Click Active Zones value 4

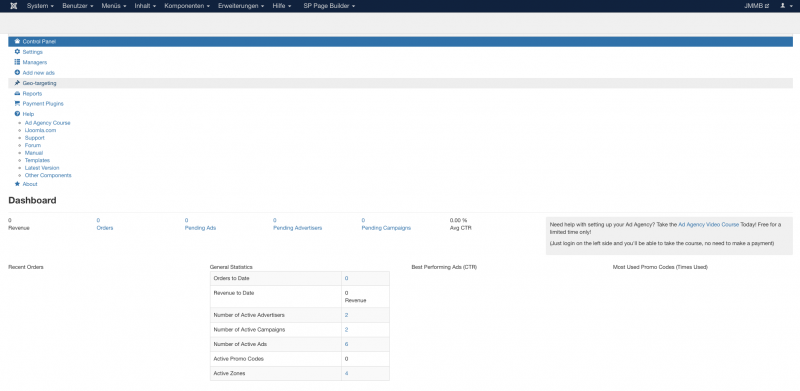[x=346, y=374]
